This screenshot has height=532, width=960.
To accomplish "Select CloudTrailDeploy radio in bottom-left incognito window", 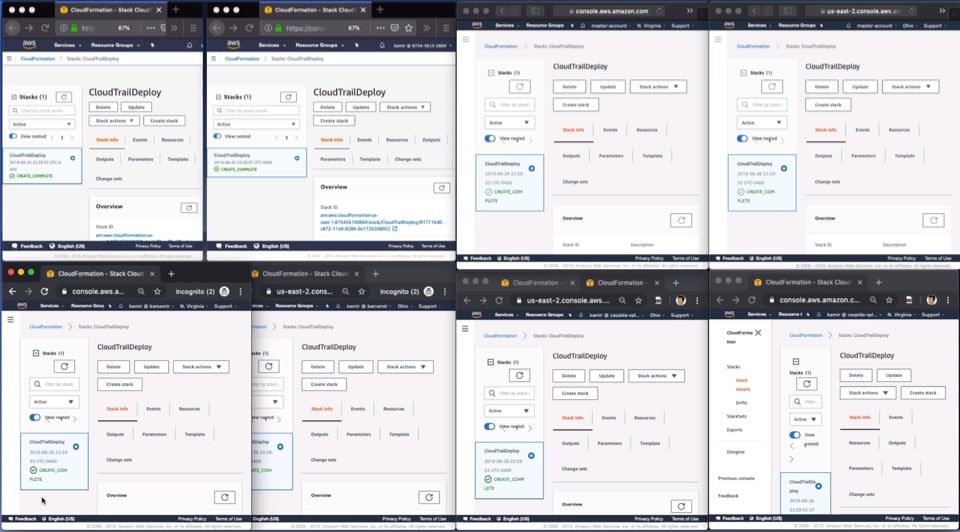I will click(76, 447).
